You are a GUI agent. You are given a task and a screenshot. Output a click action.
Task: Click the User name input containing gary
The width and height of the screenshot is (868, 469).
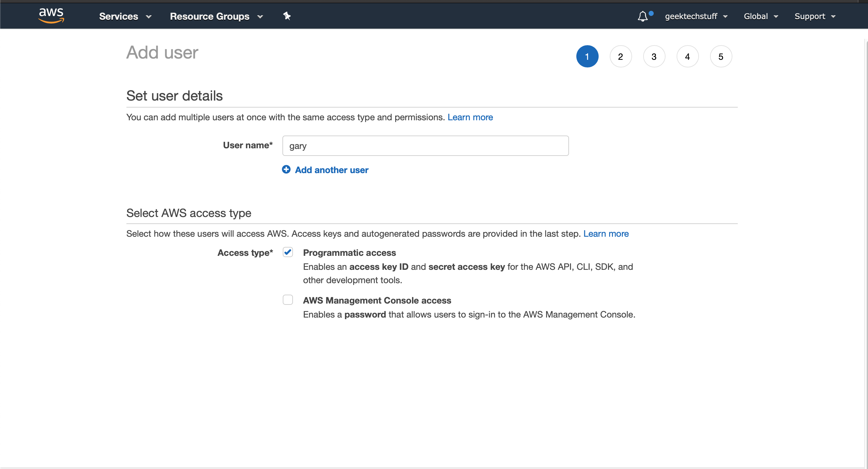click(x=425, y=145)
